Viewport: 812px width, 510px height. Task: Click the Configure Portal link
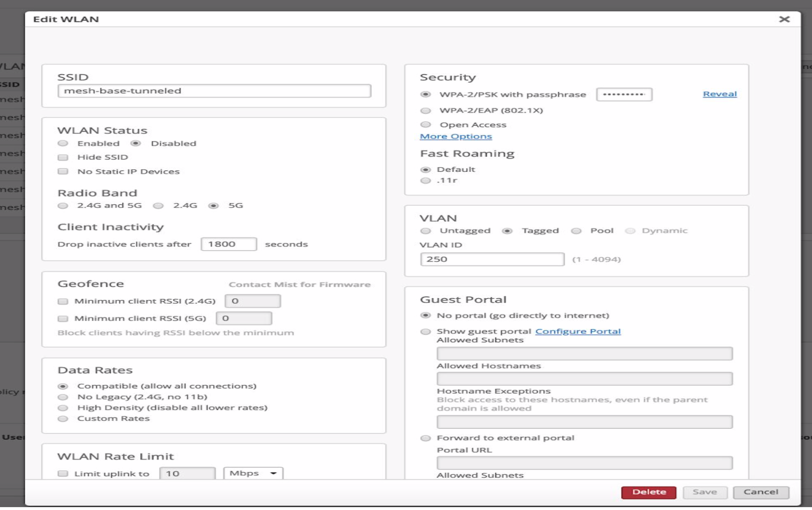[577, 331]
